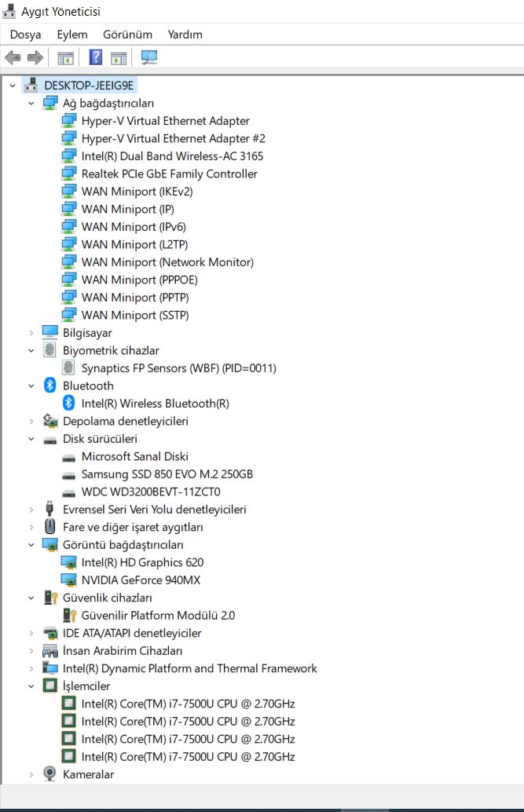Open the Eylem menu
The height and width of the screenshot is (812, 524).
[72, 35]
